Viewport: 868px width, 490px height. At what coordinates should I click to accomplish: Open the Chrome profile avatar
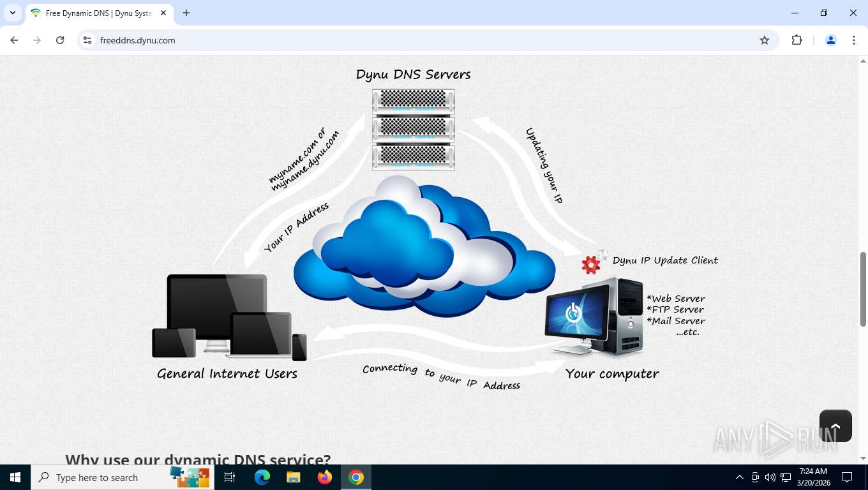coord(831,40)
